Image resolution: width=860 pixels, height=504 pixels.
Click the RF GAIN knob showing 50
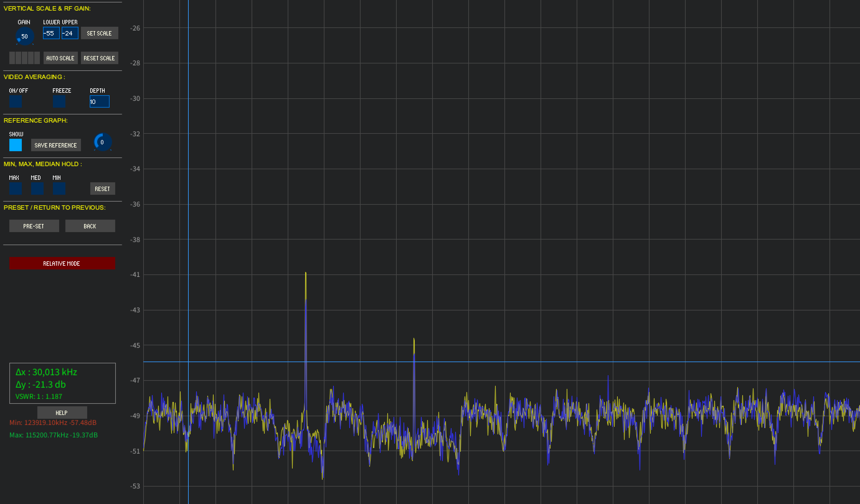point(25,36)
